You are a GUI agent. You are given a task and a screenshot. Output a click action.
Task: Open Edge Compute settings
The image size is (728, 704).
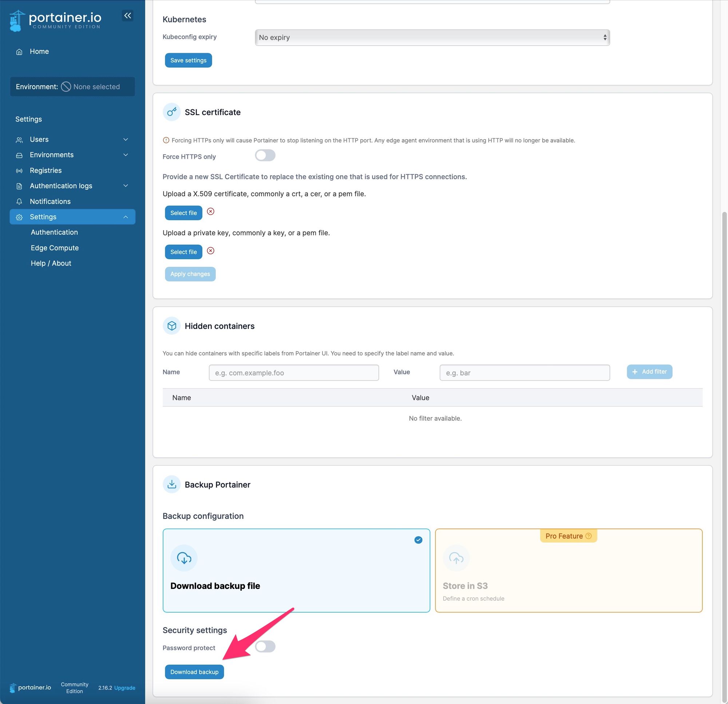click(55, 248)
